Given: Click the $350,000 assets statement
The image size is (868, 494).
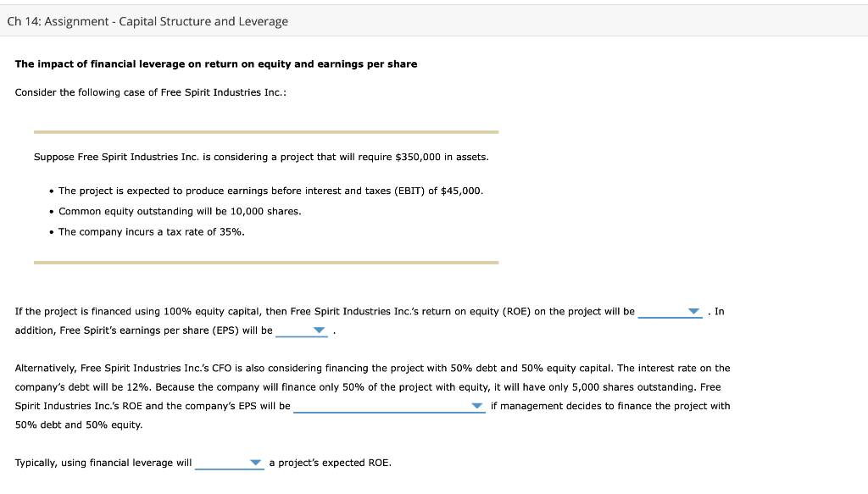Looking at the screenshot, I should pos(259,157).
